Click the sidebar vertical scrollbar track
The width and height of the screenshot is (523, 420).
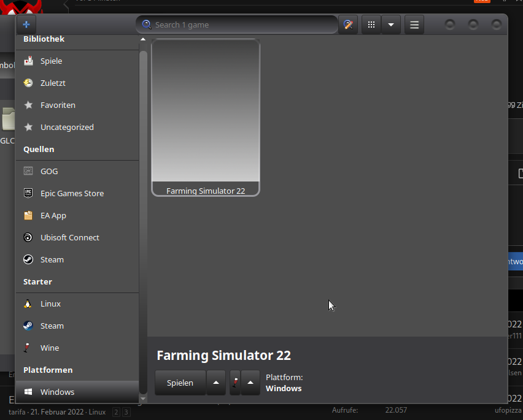point(143,222)
